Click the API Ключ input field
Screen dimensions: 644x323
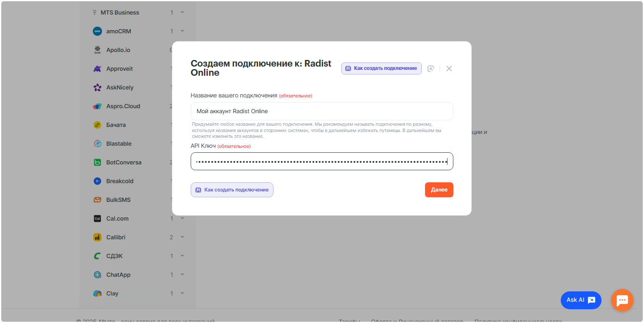tap(321, 161)
